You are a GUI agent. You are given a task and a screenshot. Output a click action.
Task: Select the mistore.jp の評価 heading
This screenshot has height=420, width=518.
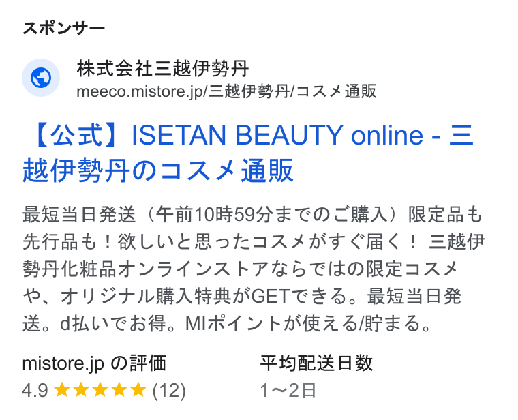click(94, 363)
